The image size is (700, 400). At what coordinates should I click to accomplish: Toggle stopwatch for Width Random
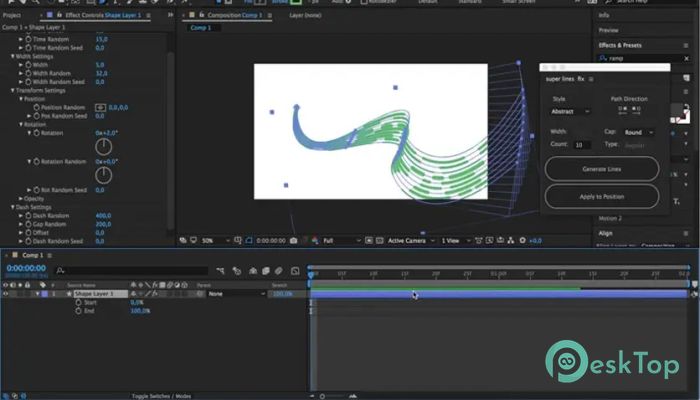[x=28, y=73]
